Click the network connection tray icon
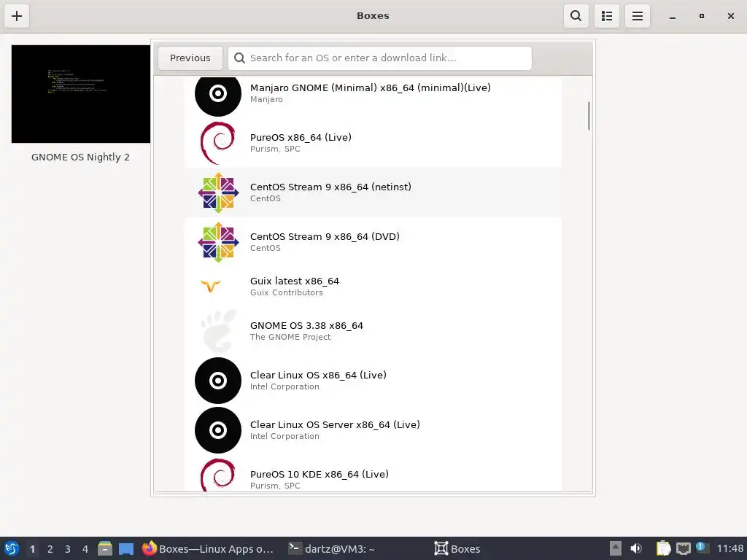 tap(683, 548)
